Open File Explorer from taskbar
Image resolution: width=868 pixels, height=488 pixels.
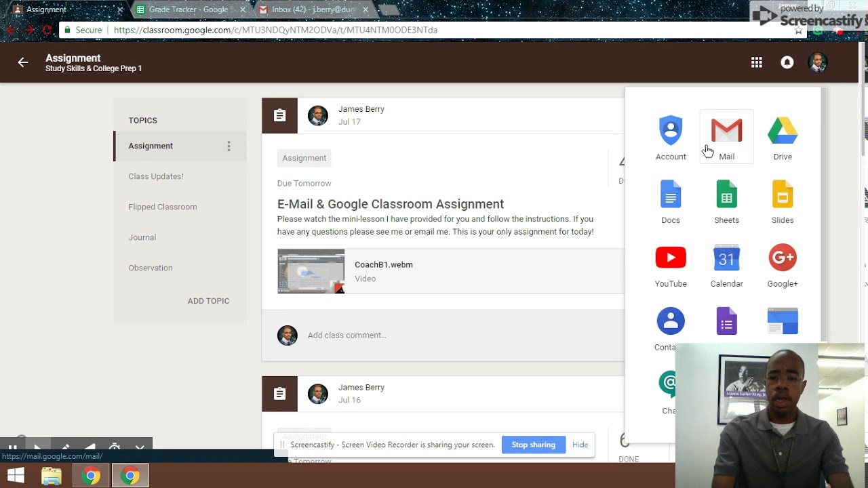(x=52, y=476)
